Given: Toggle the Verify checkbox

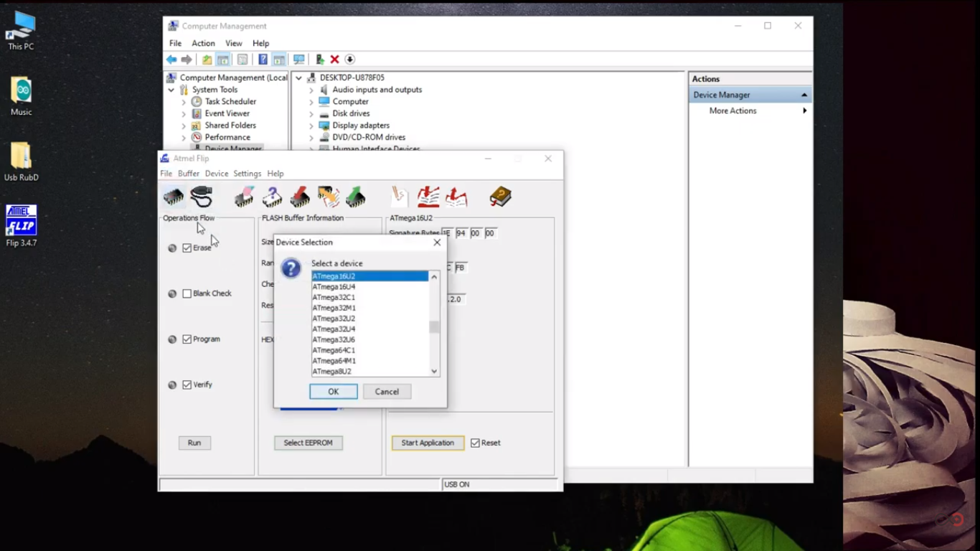Looking at the screenshot, I should coord(187,385).
